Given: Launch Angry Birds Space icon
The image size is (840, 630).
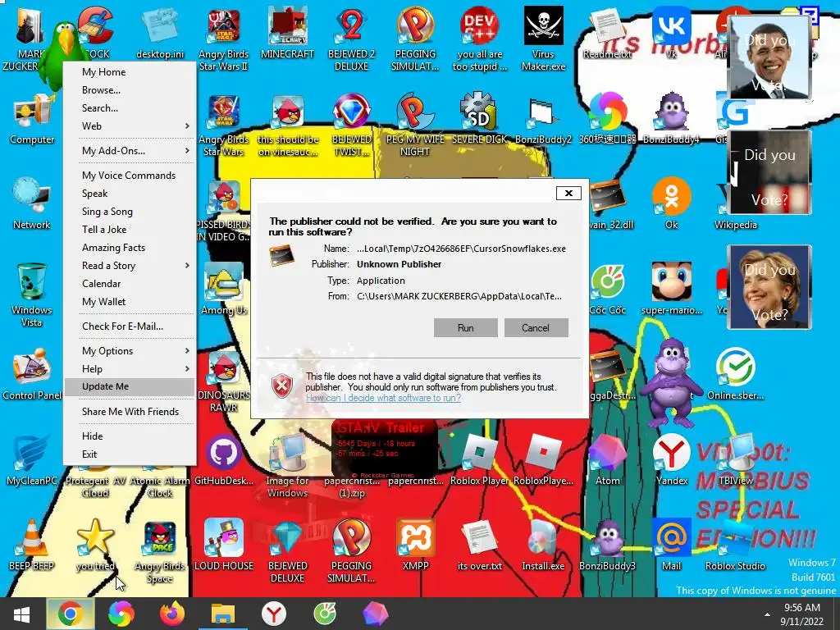Looking at the screenshot, I should coord(160,552).
